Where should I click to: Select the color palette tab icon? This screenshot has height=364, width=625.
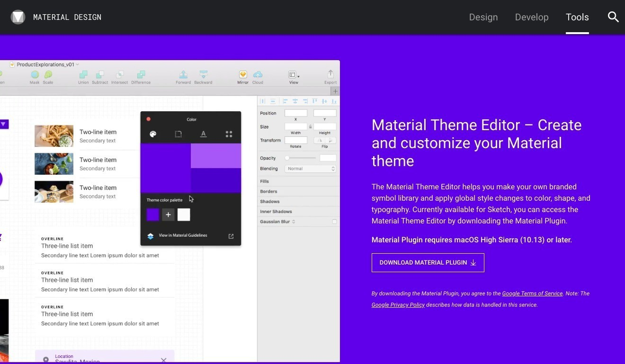pos(153,134)
